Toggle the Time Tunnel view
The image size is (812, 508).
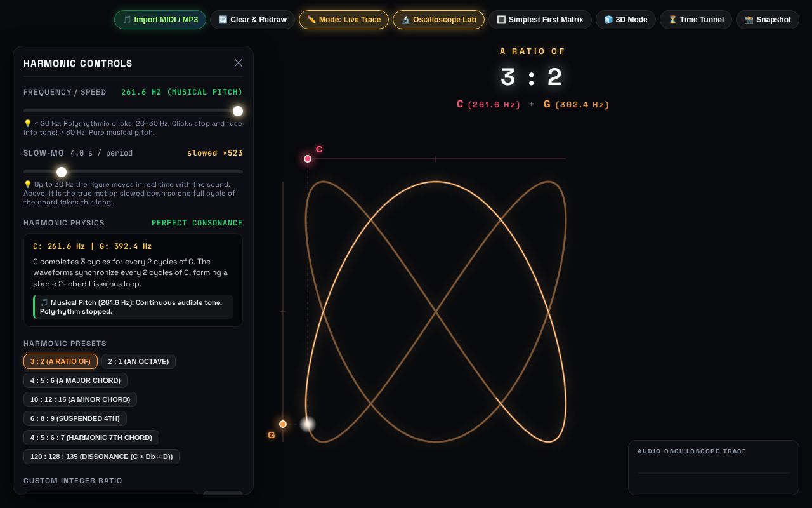pos(696,20)
